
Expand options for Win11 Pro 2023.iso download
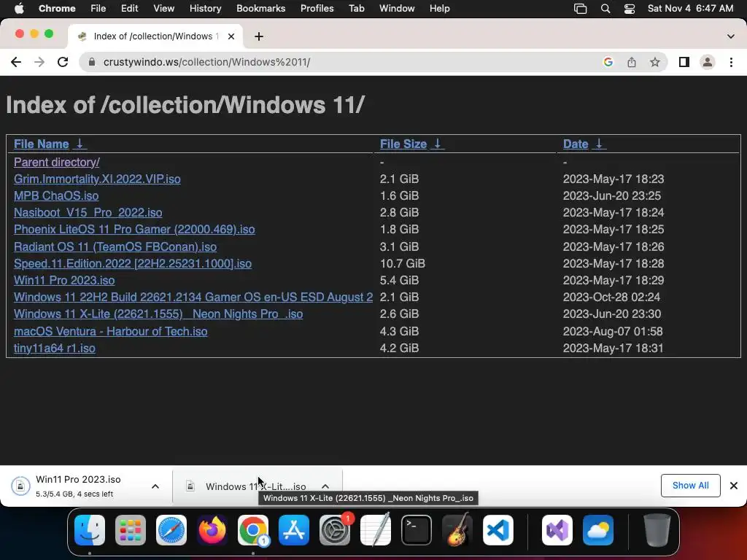point(155,486)
